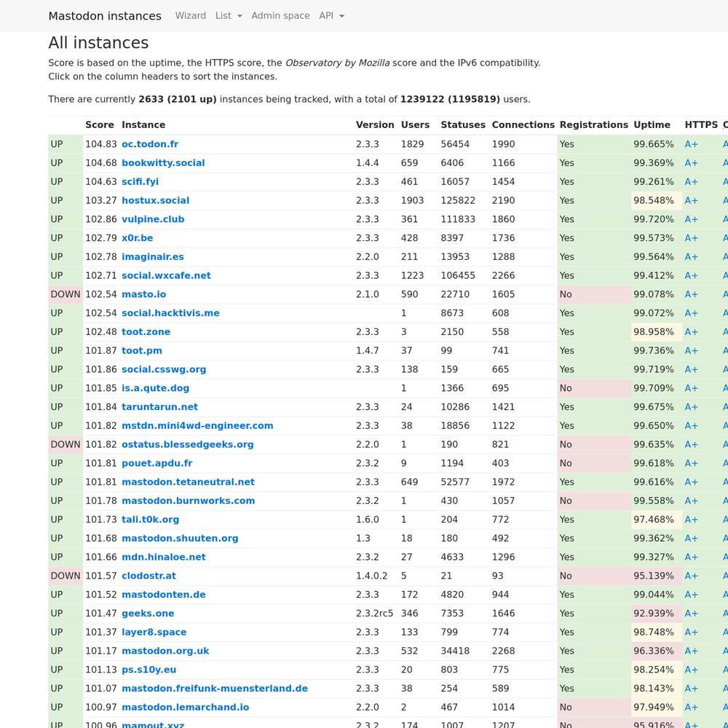728x728 pixels.
Task: Follow the vulpine.club link
Action: [153, 219]
